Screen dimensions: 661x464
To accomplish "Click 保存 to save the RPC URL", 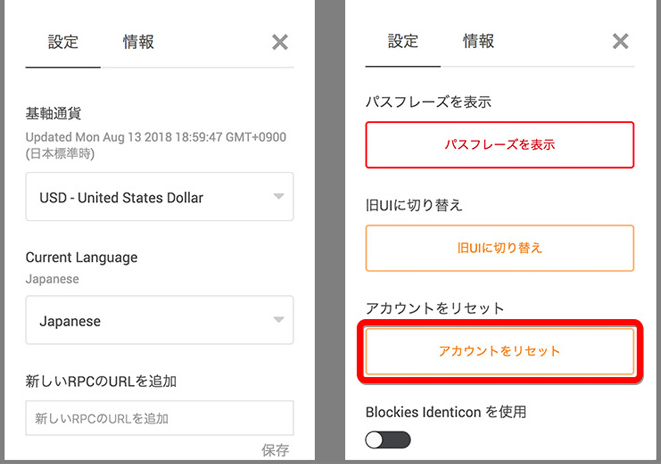I will 275,450.
